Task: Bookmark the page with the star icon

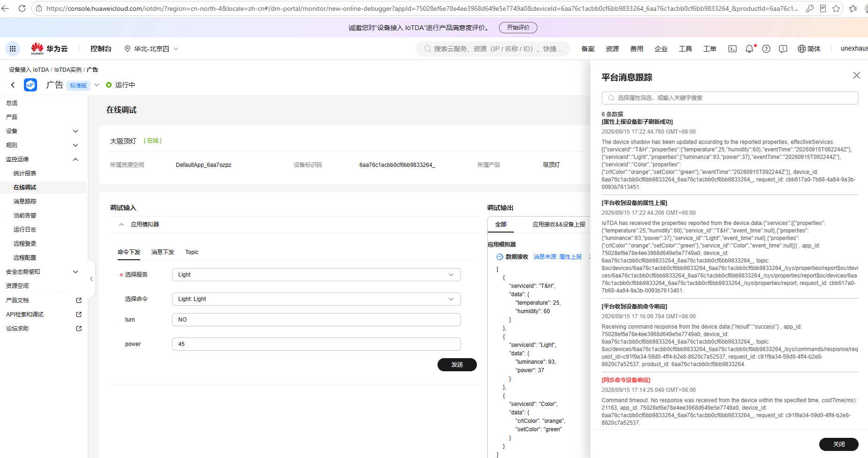Action: (836, 8)
